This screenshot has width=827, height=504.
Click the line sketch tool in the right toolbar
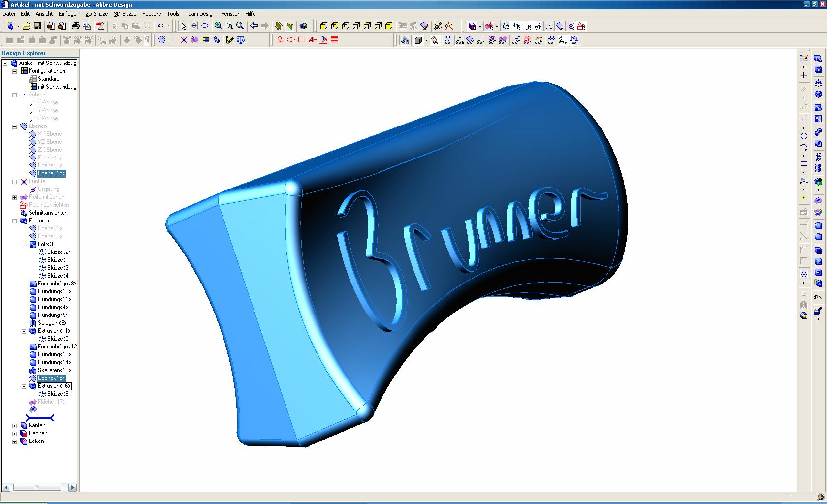804,120
